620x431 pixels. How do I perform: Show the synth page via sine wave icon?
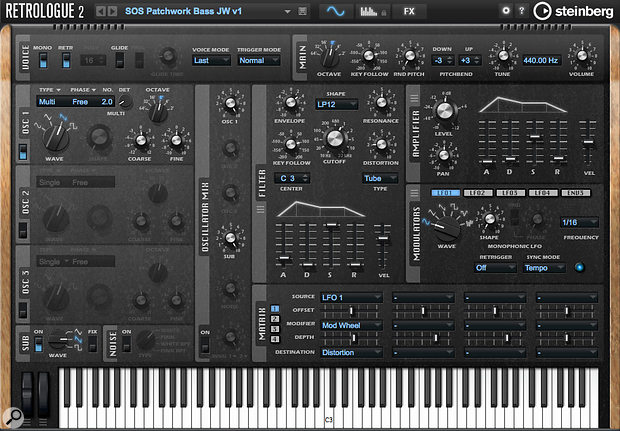click(336, 11)
